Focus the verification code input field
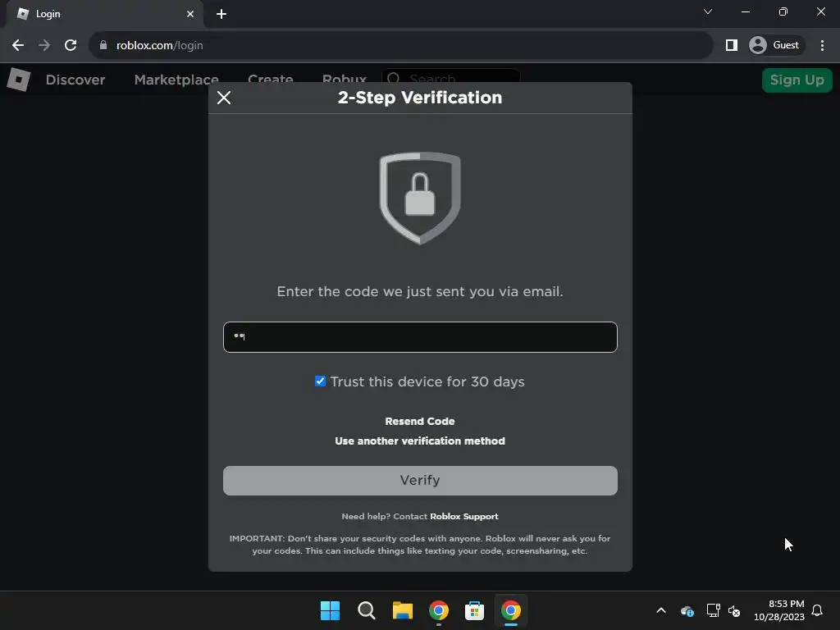Viewport: 840px width, 630px height. (420, 337)
